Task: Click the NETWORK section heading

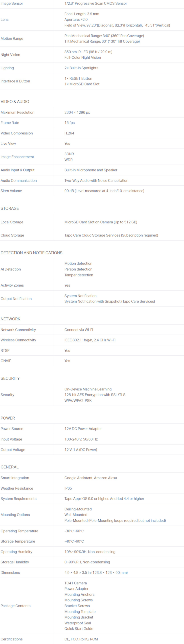Action: tap(11, 319)
